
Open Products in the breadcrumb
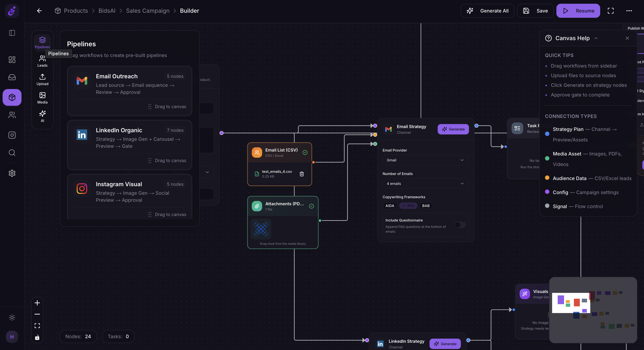click(x=76, y=11)
